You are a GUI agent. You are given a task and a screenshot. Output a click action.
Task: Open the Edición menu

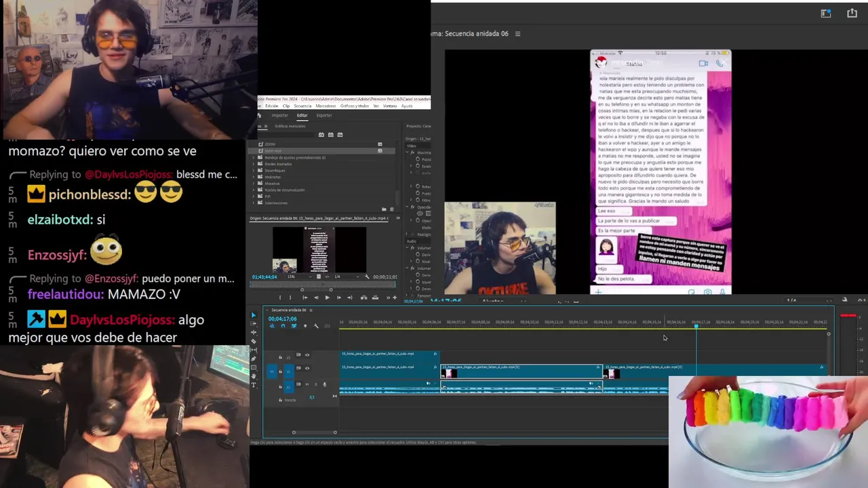pyautogui.click(x=272, y=106)
